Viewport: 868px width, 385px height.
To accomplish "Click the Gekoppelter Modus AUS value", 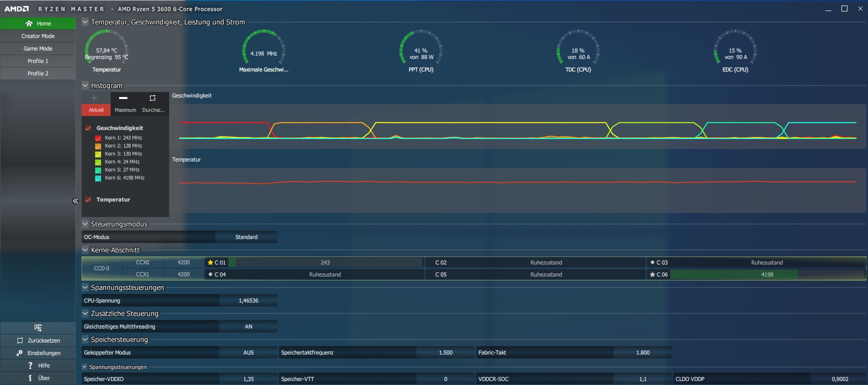I will pyautogui.click(x=248, y=352).
